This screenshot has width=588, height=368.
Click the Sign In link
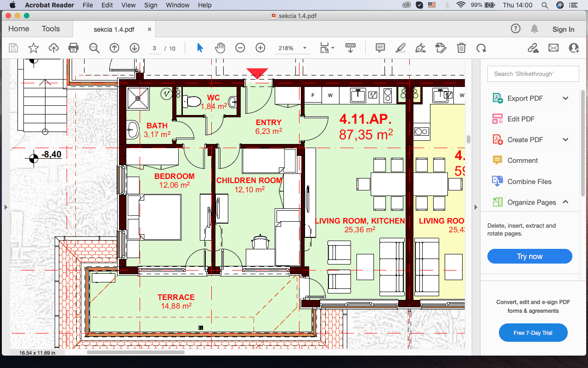coord(563,29)
